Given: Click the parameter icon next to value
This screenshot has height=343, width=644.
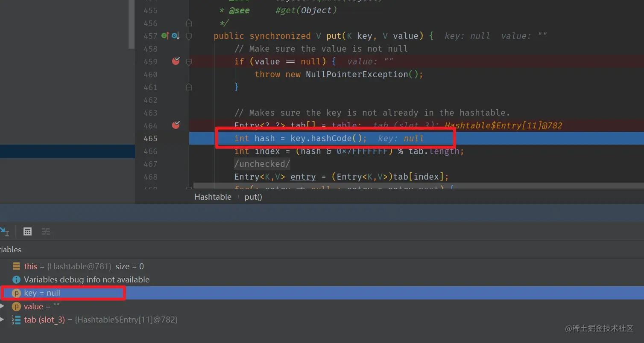Looking at the screenshot, I should tap(16, 307).
